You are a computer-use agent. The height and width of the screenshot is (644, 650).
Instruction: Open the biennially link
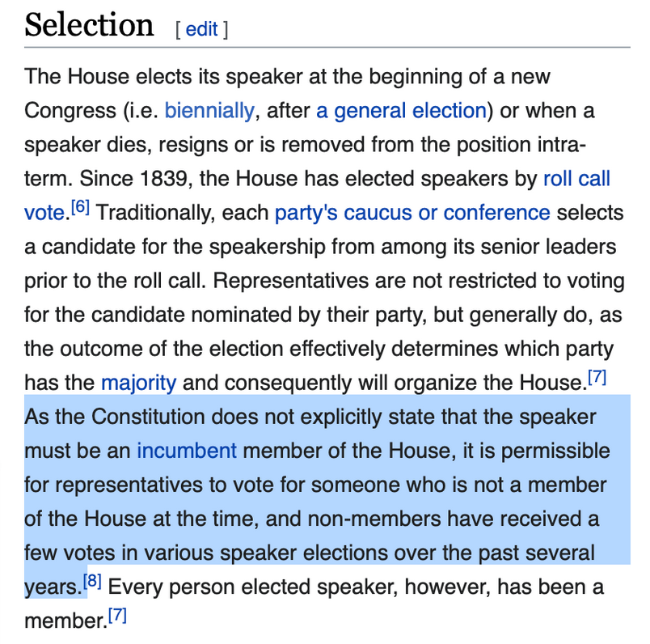pos(209,111)
